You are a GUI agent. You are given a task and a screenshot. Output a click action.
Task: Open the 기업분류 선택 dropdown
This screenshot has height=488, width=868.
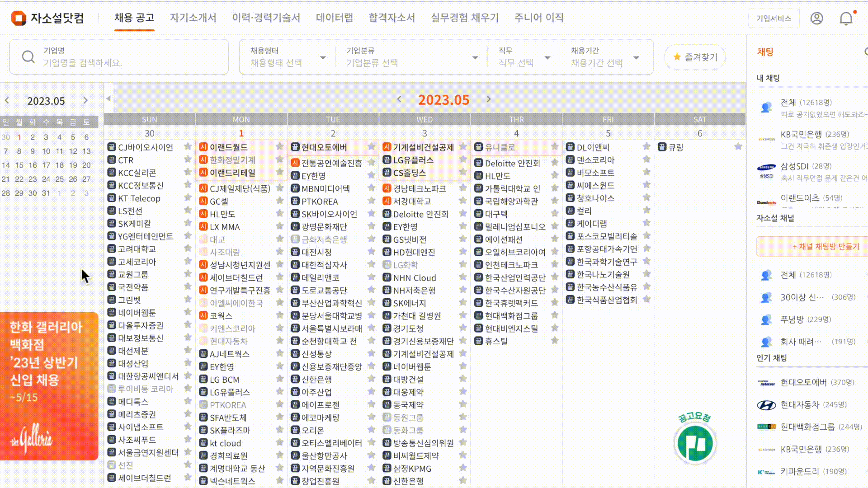[412, 57]
